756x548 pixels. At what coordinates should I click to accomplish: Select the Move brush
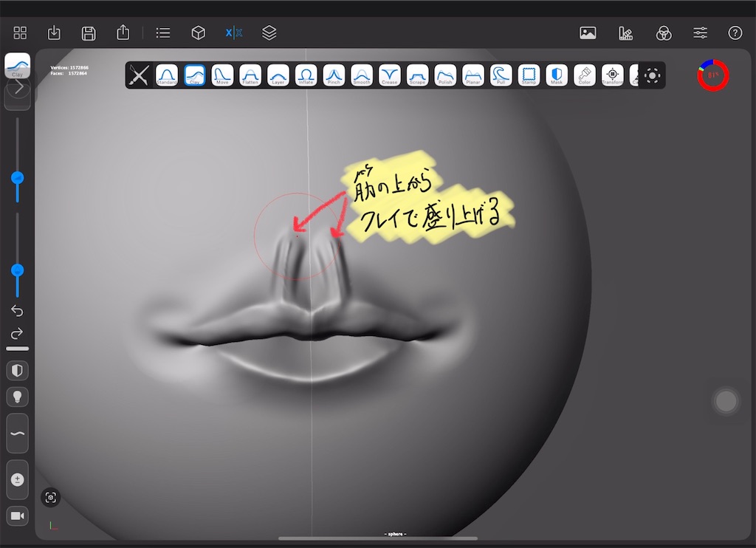(222, 75)
